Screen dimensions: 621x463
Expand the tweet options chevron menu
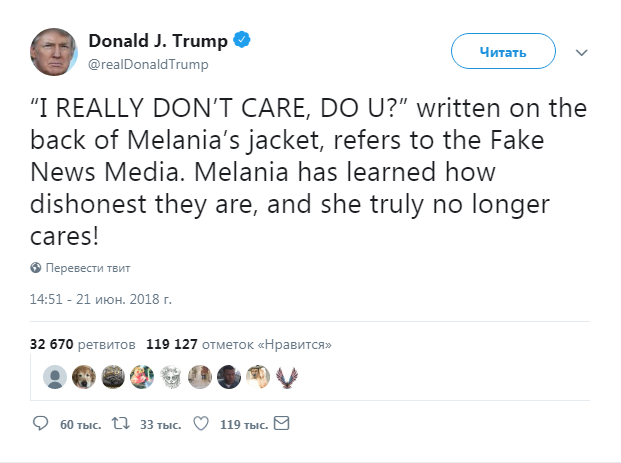[x=583, y=52]
